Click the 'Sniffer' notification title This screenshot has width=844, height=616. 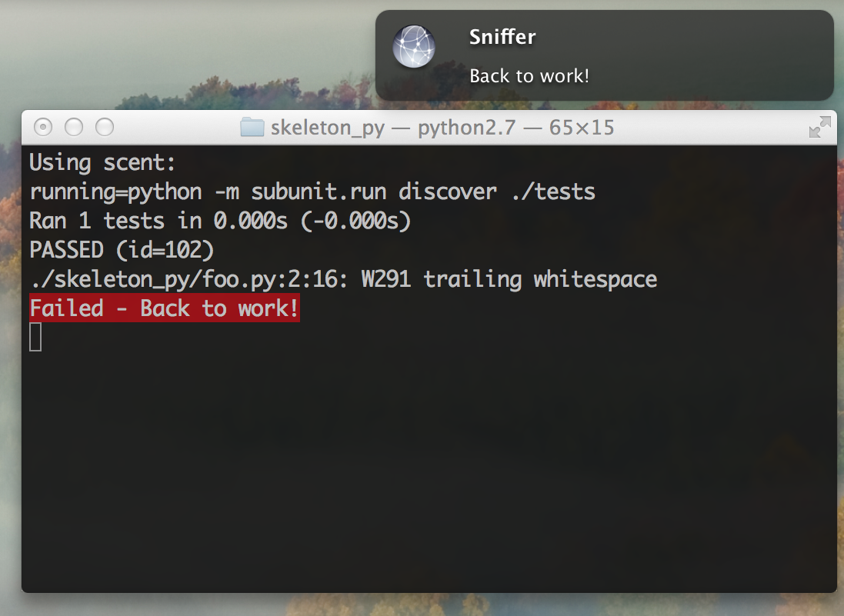tap(502, 36)
